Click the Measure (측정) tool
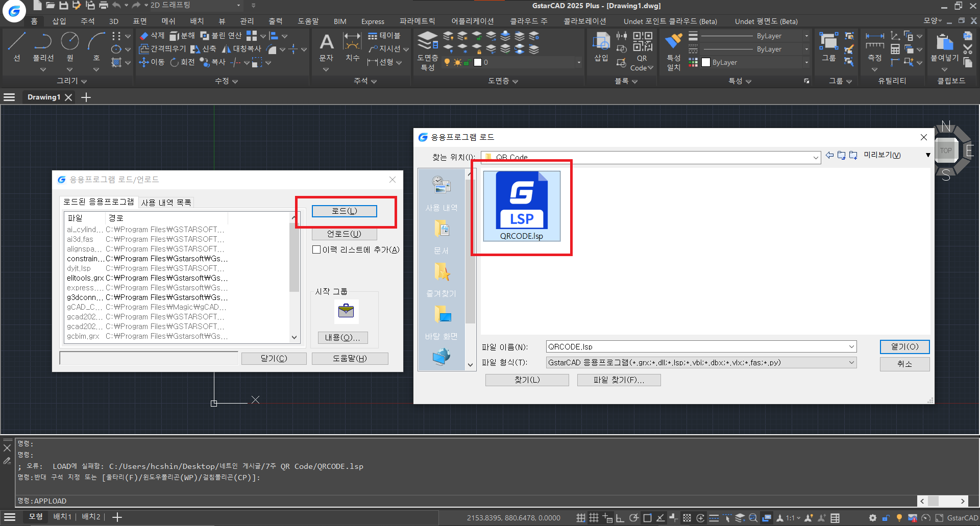The width and height of the screenshot is (980, 526). [875, 47]
